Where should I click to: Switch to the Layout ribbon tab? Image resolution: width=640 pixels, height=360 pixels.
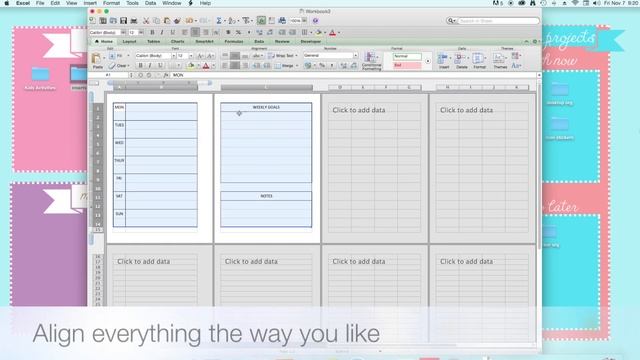click(x=129, y=42)
